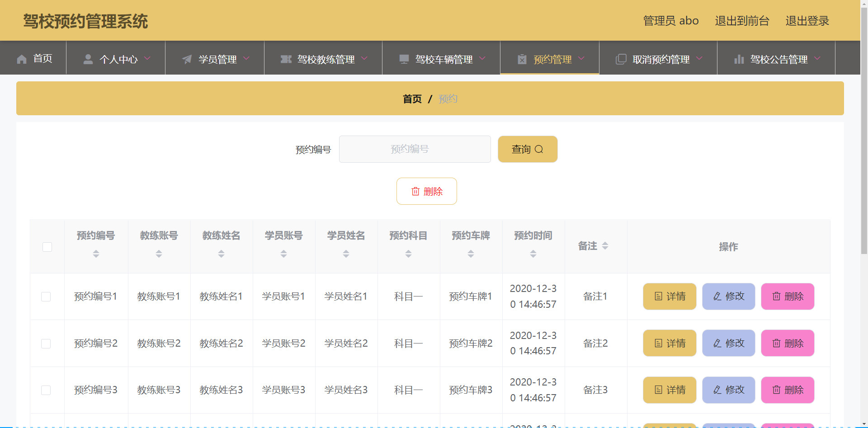Screen dimensions: 868x428
Task: Check the row checkbox for 预约编号1
Action: [46, 296]
